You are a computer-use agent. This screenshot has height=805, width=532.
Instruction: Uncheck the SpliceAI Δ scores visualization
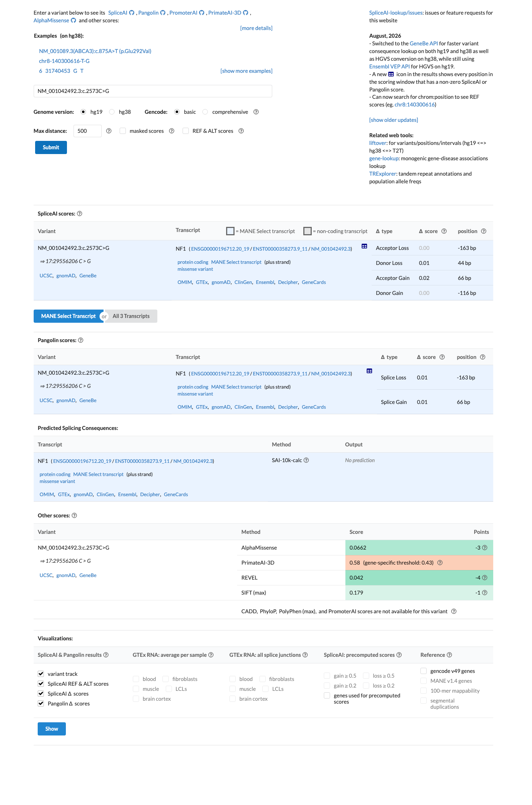pos(41,693)
